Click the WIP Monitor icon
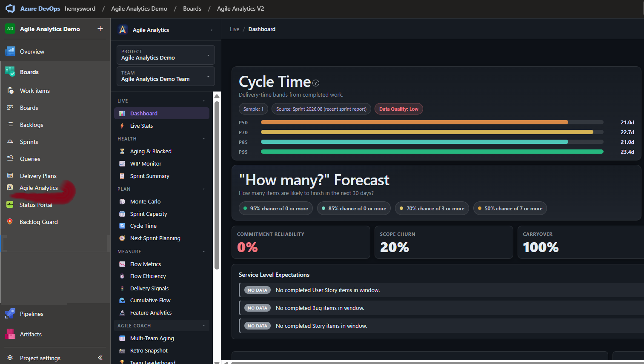Image resolution: width=644 pixels, height=364 pixels. [122, 163]
